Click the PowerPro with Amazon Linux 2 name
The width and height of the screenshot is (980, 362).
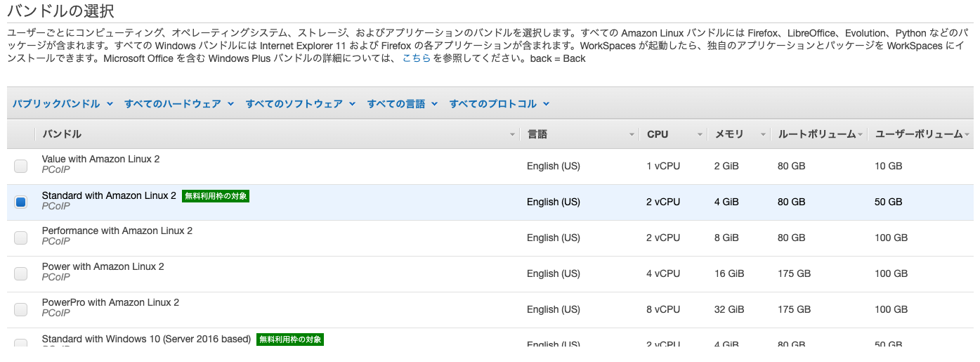pyautogui.click(x=110, y=302)
